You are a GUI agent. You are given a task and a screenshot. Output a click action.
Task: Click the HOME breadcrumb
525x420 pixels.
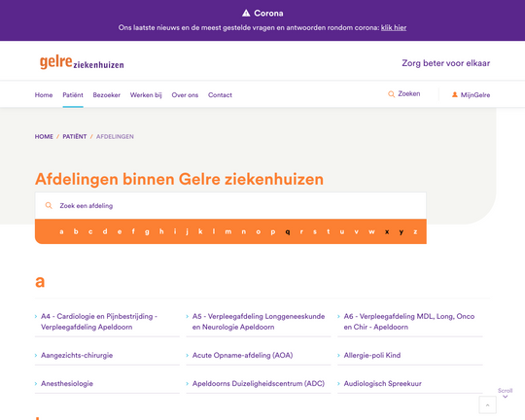click(x=44, y=137)
